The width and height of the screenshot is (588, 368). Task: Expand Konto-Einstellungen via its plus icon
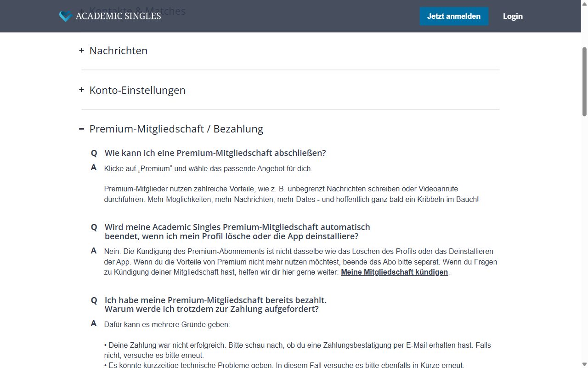pos(81,90)
